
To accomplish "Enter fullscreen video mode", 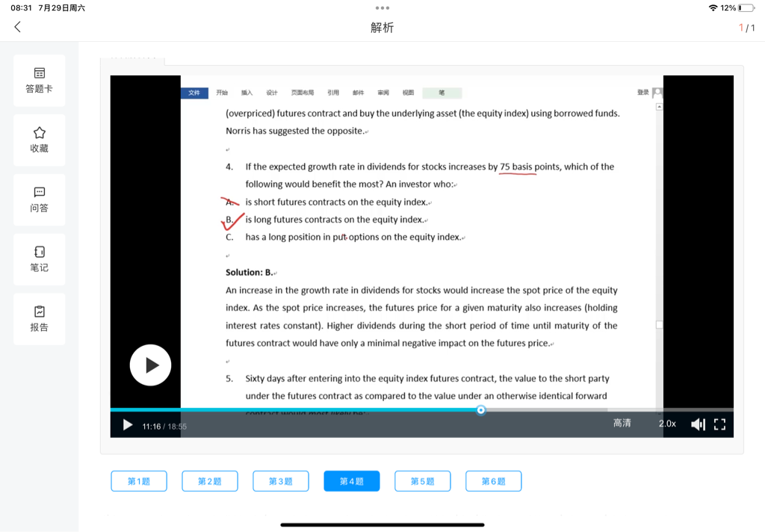I will pyautogui.click(x=719, y=424).
